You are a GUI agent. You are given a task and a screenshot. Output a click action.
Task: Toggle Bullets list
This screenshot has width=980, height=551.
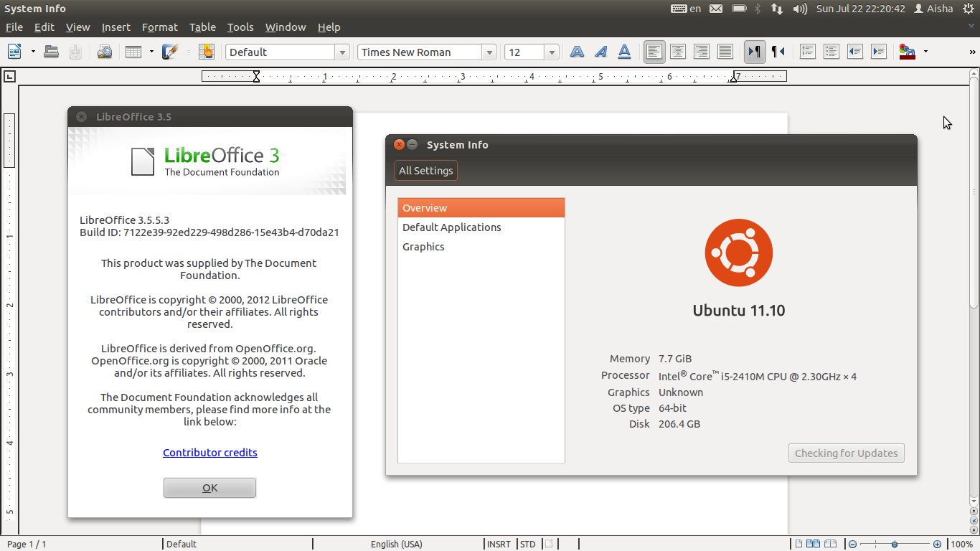831,52
